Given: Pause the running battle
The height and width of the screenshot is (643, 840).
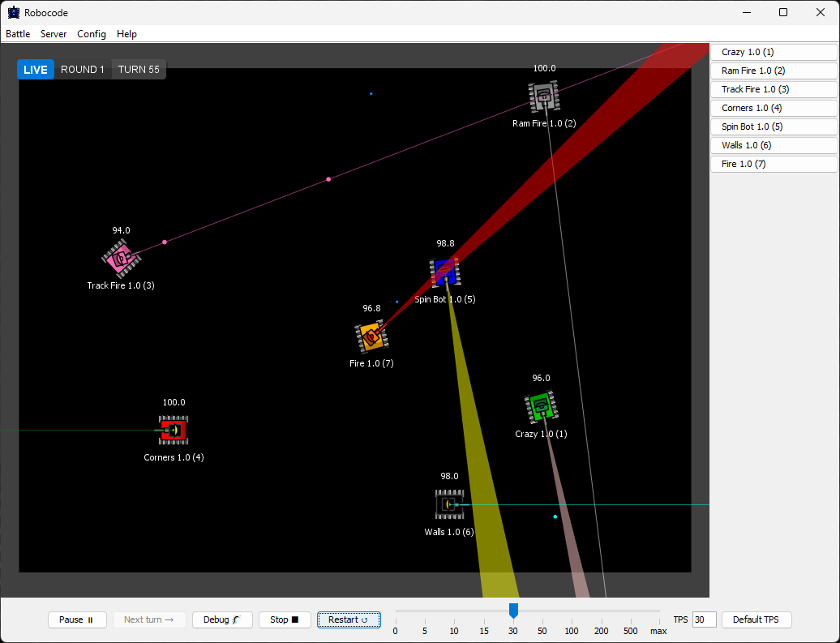Looking at the screenshot, I should 77,619.
